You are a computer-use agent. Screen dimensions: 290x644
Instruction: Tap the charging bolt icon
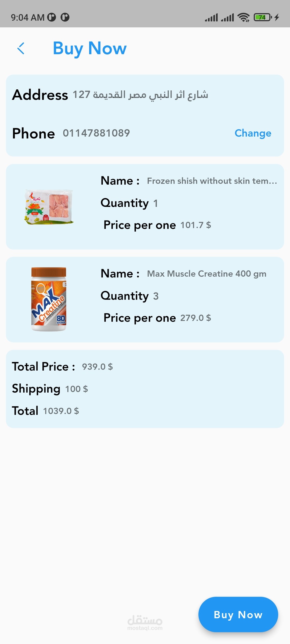coord(277,17)
